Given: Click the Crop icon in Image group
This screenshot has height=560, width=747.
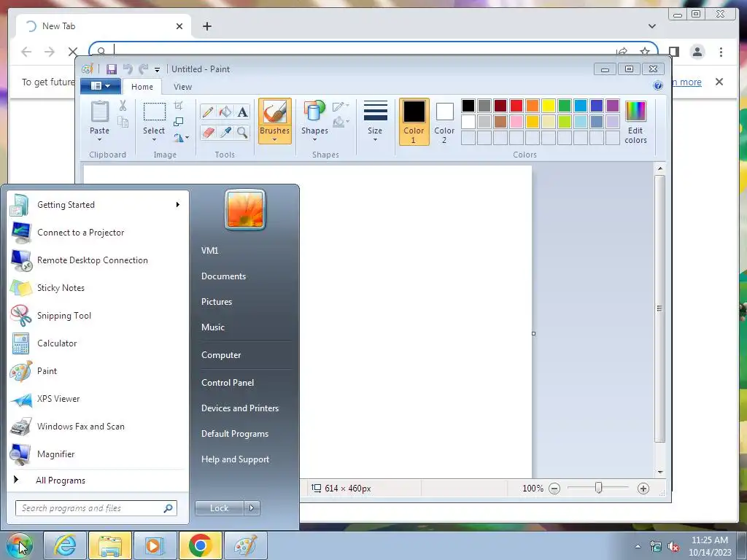Looking at the screenshot, I should coord(179,106).
